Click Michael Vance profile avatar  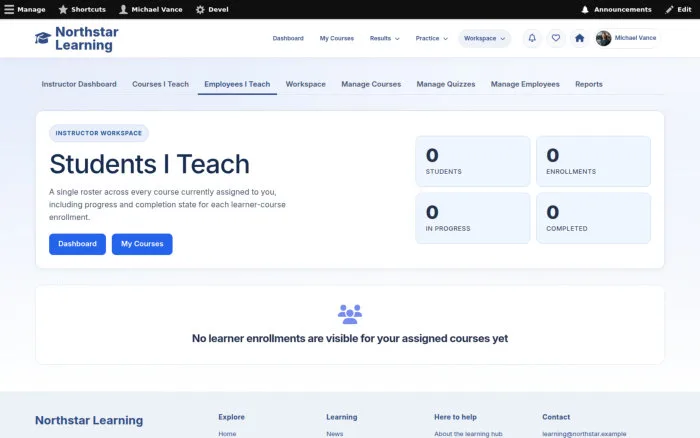[x=604, y=38]
